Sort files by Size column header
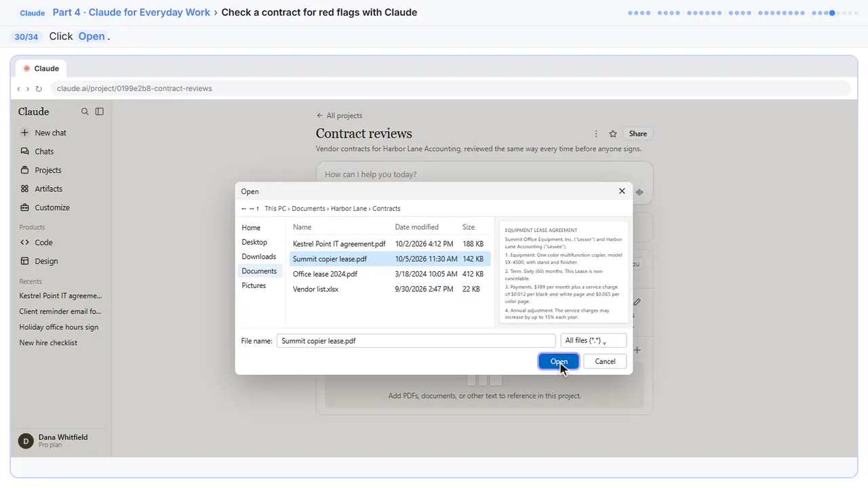This screenshot has width=868, height=488. [x=469, y=228]
